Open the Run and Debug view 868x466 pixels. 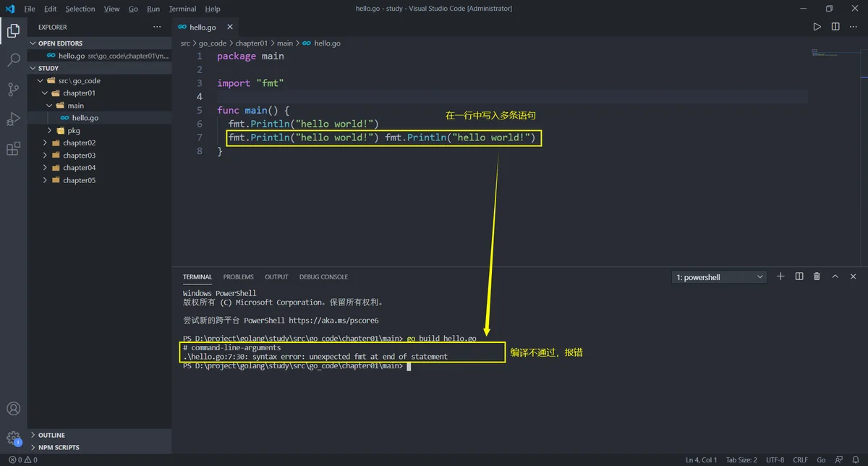point(13,119)
